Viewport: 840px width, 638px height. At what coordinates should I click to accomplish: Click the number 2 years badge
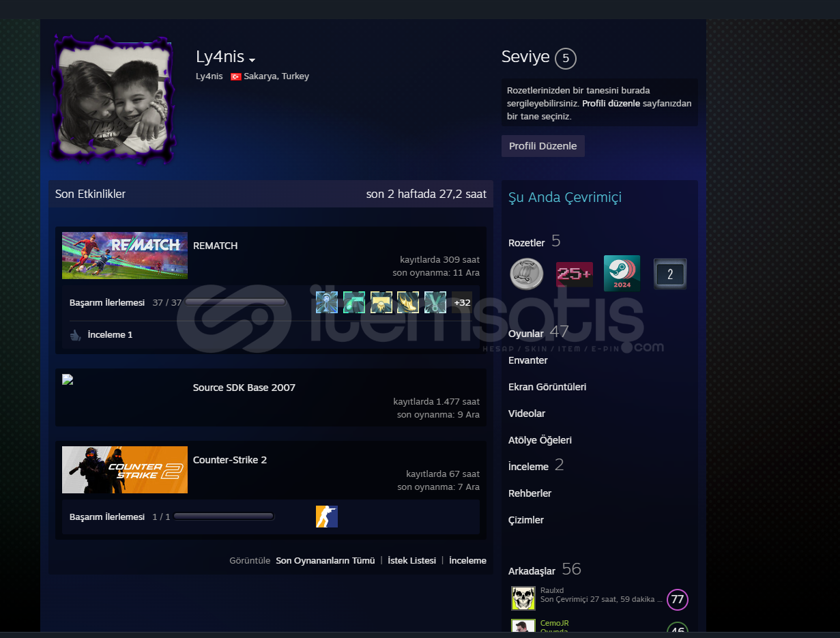pos(670,274)
